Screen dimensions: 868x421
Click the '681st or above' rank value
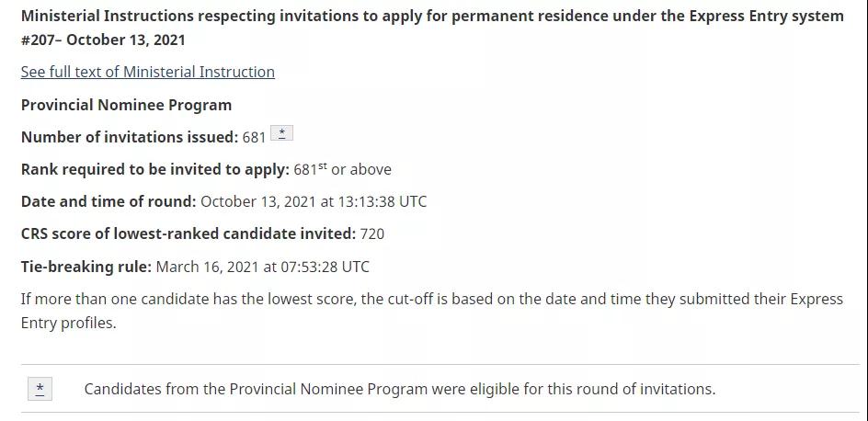[343, 169]
